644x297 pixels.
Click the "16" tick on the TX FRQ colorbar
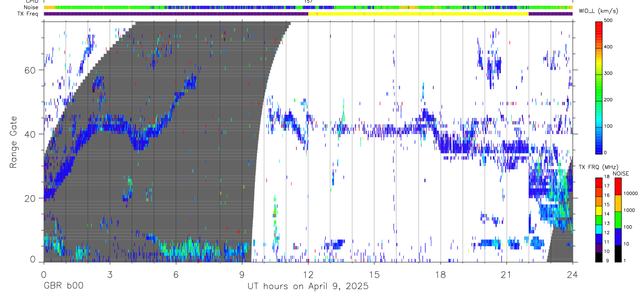coord(607,195)
